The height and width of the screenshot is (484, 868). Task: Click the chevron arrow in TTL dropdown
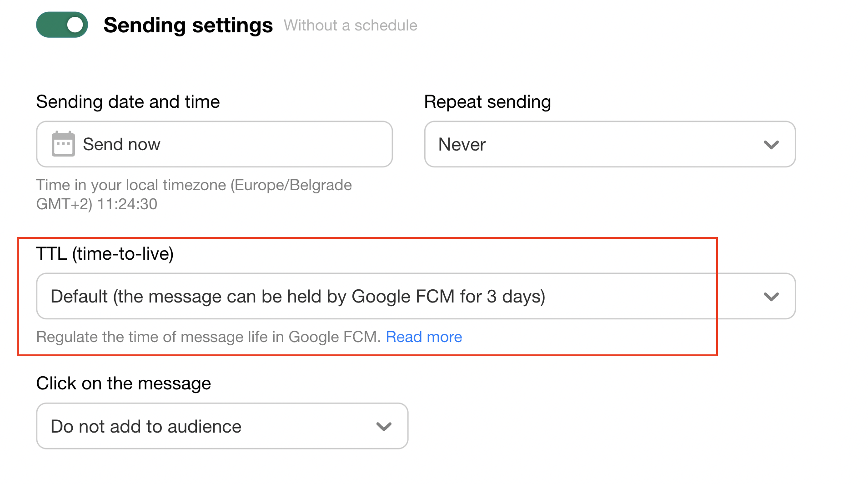point(771,297)
